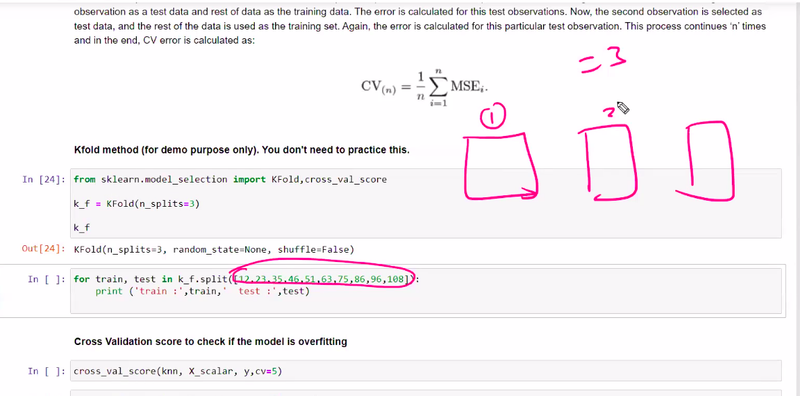Select the prompt of the k_f.split cell
Image resolution: width=800 pixels, height=396 pixels.
tap(46, 279)
